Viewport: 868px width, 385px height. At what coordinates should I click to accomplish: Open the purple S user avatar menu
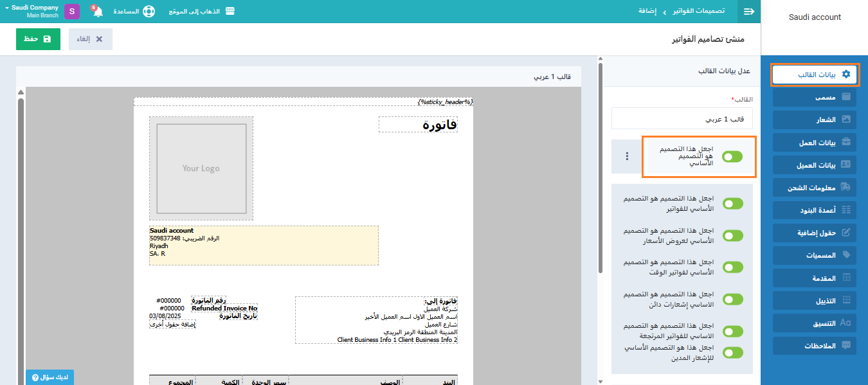(x=71, y=12)
